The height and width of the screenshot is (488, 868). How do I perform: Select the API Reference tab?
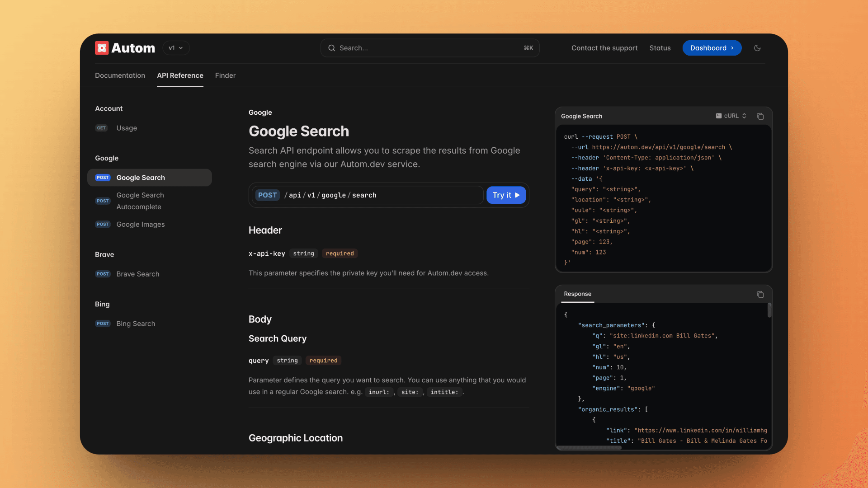pos(180,75)
